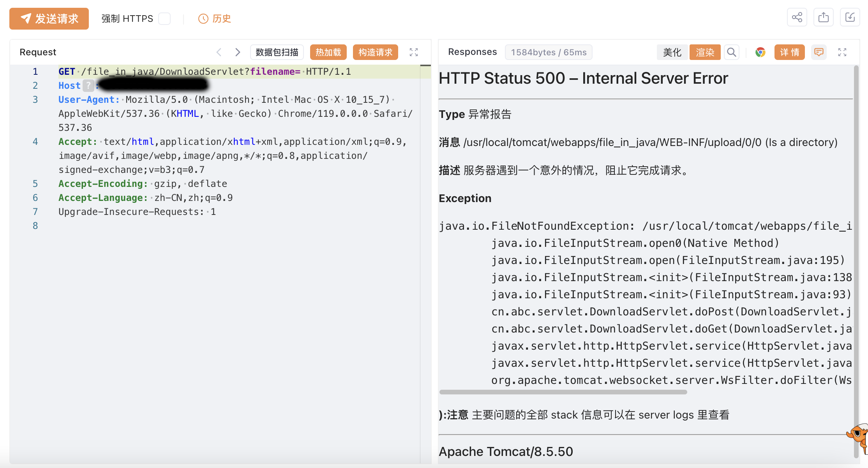Open search in the response panel

pyautogui.click(x=732, y=52)
